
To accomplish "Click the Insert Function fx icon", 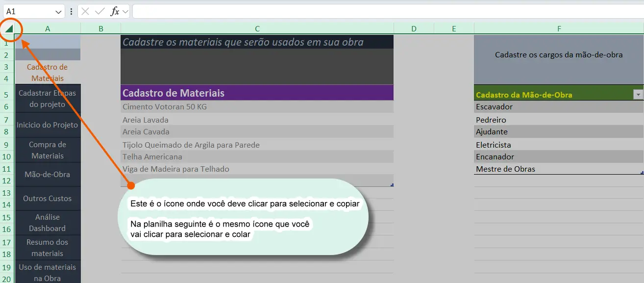I will point(115,11).
